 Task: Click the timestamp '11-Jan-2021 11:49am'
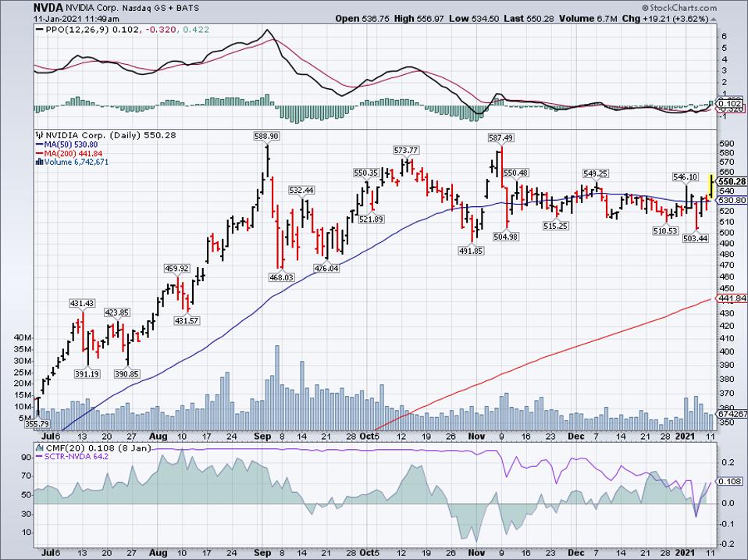point(77,19)
